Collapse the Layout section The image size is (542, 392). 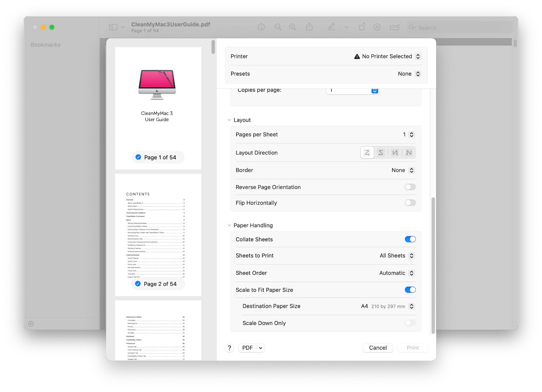pos(229,120)
